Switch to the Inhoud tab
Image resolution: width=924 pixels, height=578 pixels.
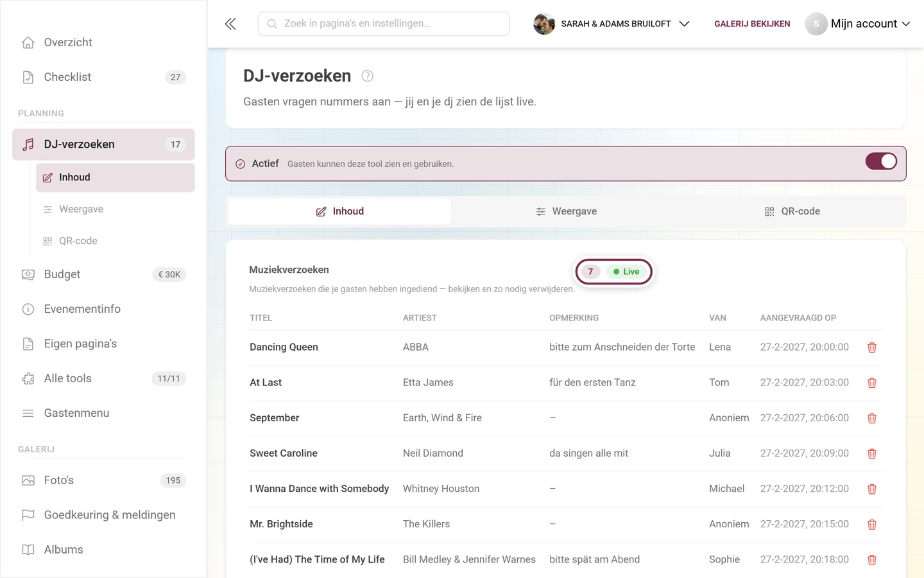[339, 211]
